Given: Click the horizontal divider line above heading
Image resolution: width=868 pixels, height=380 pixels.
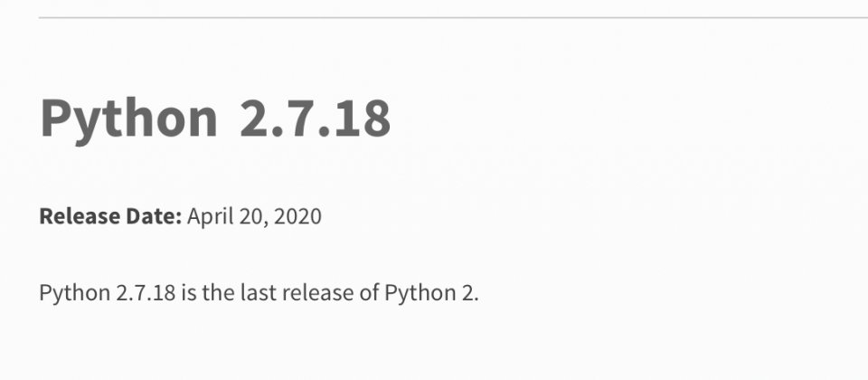Looking at the screenshot, I should point(453,18).
